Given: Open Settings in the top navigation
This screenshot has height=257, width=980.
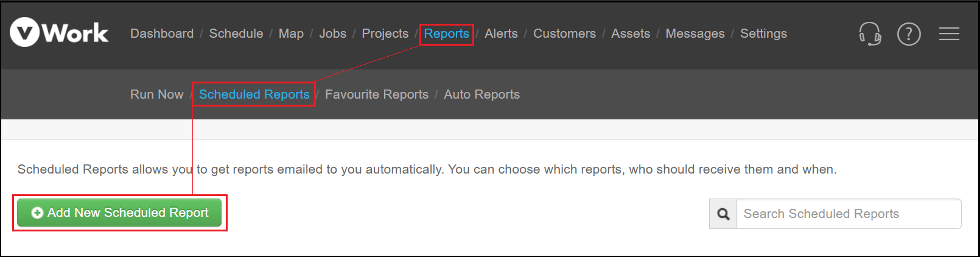Looking at the screenshot, I should tap(763, 33).
